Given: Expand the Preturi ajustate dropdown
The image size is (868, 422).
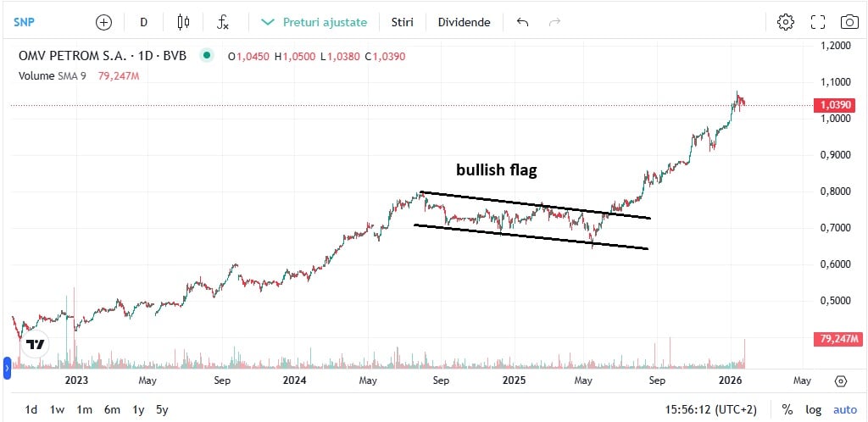Looking at the screenshot, I should 314,22.
